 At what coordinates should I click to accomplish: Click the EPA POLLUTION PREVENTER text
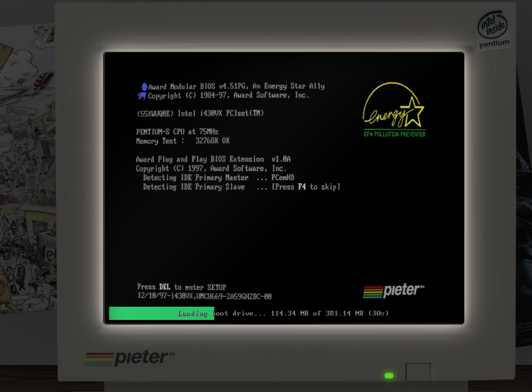(395, 134)
